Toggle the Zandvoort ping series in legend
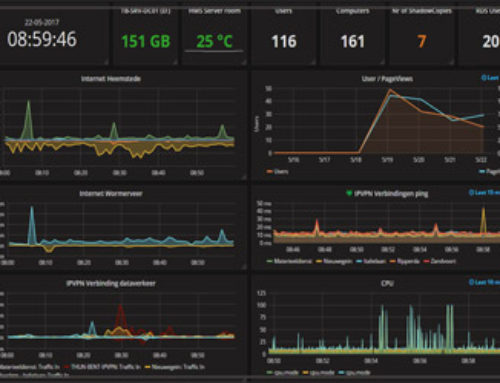Image resolution: width=500 pixels, height=383 pixels. pos(443,261)
